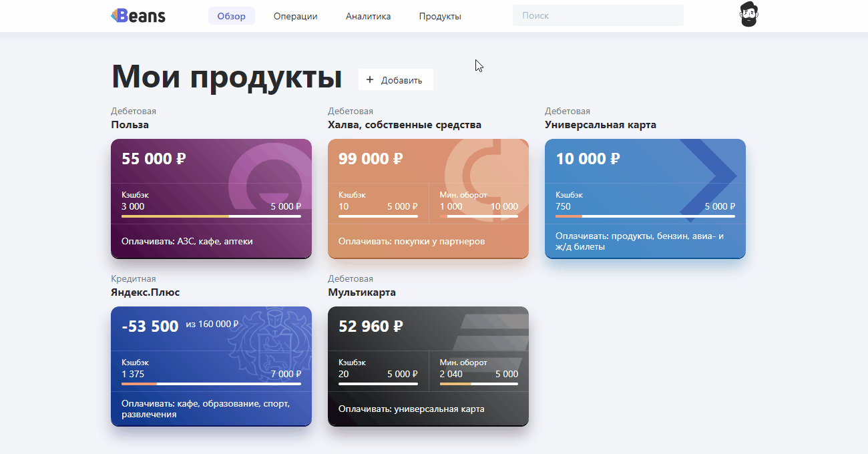868x454 pixels.
Task: Click the Добавить button label
Action: (x=402, y=80)
